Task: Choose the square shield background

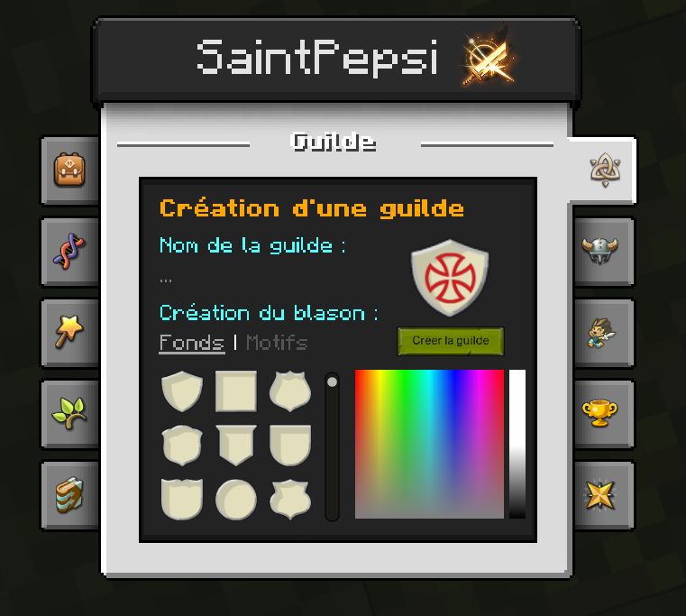Action: pos(236,391)
